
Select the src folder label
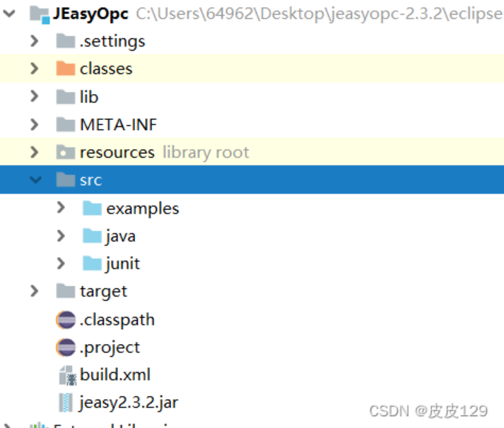pyautogui.click(x=91, y=180)
